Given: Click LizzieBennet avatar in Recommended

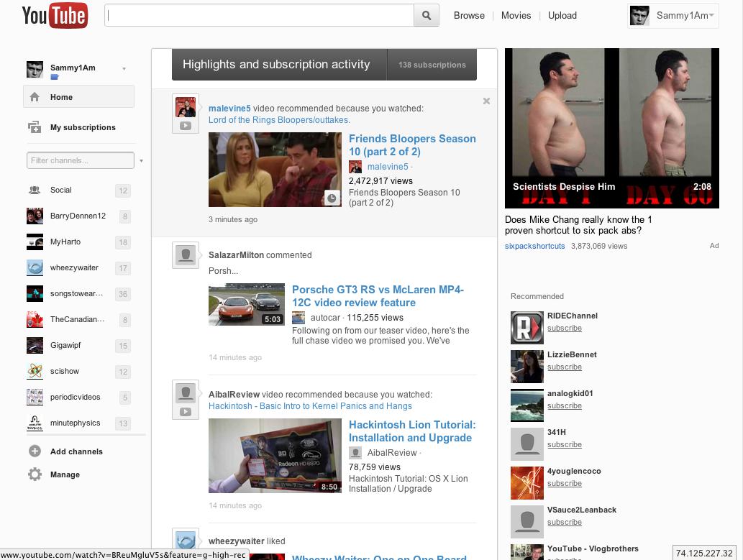Looking at the screenshot, I should point(527,366).
